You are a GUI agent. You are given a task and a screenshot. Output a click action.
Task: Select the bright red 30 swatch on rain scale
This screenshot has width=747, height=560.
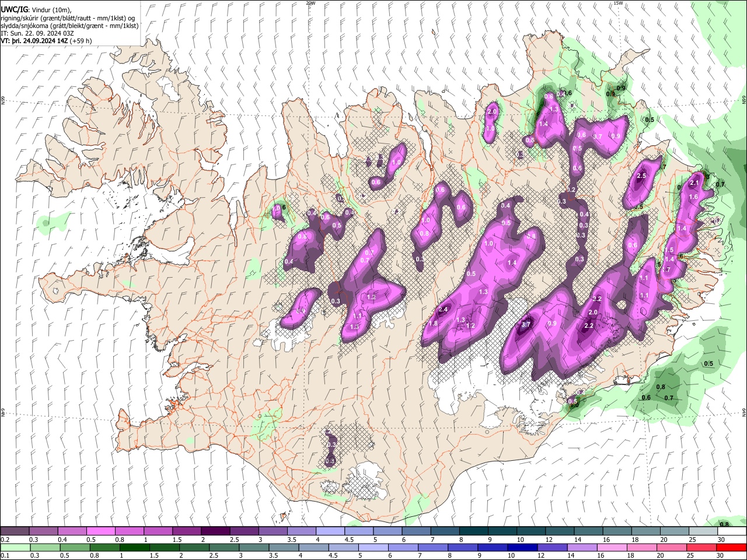point(731,548)
